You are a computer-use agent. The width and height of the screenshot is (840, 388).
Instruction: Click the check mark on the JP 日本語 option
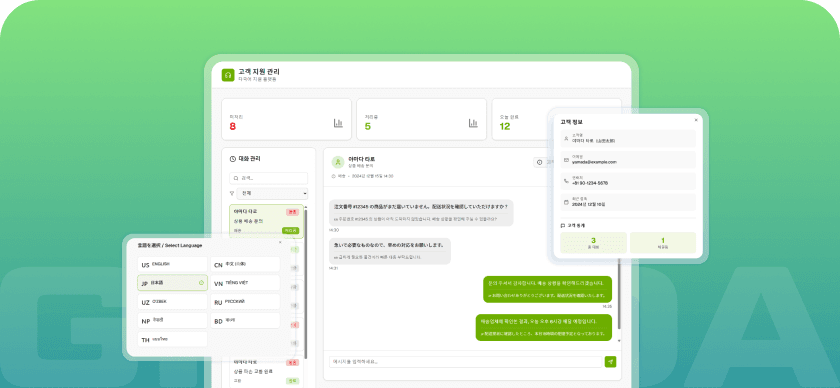[x=200, y=283]
